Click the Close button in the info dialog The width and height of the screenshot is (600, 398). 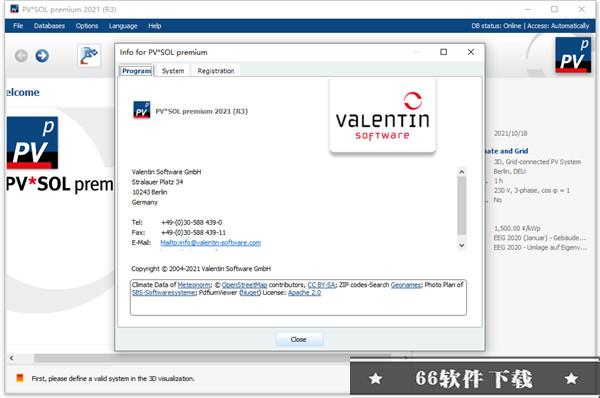(x=298, y=339)
